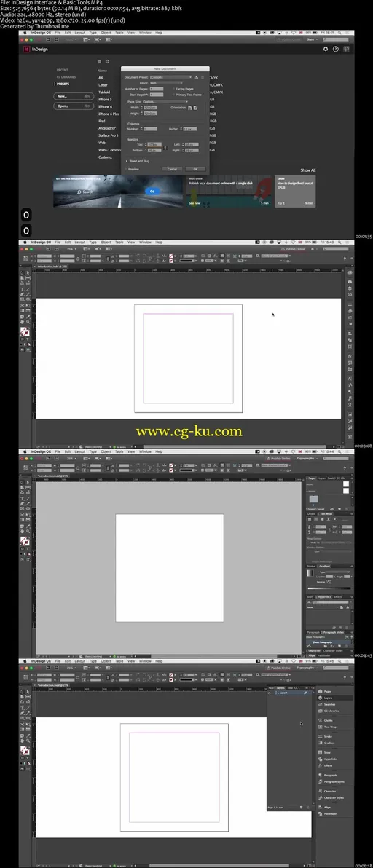Viewport: 373px width, 868px height.
Task: Open the Glyphs panel icon in the dock
Action: tap(321, 720)
